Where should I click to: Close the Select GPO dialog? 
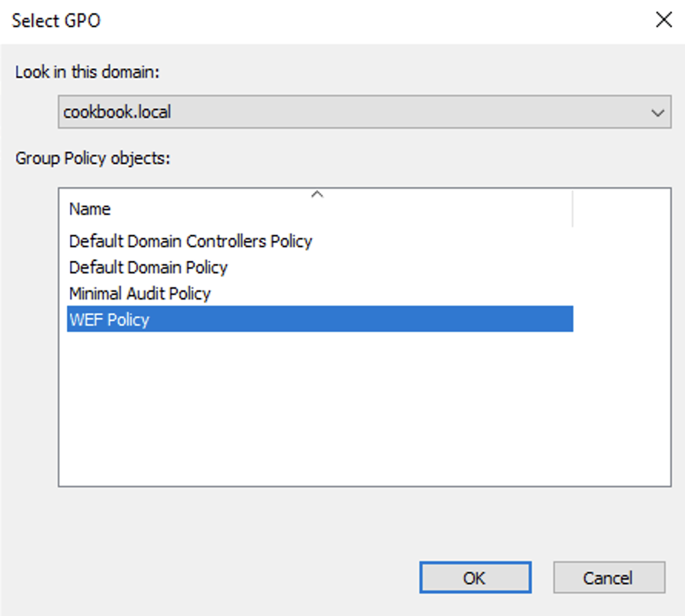point(663,20)
